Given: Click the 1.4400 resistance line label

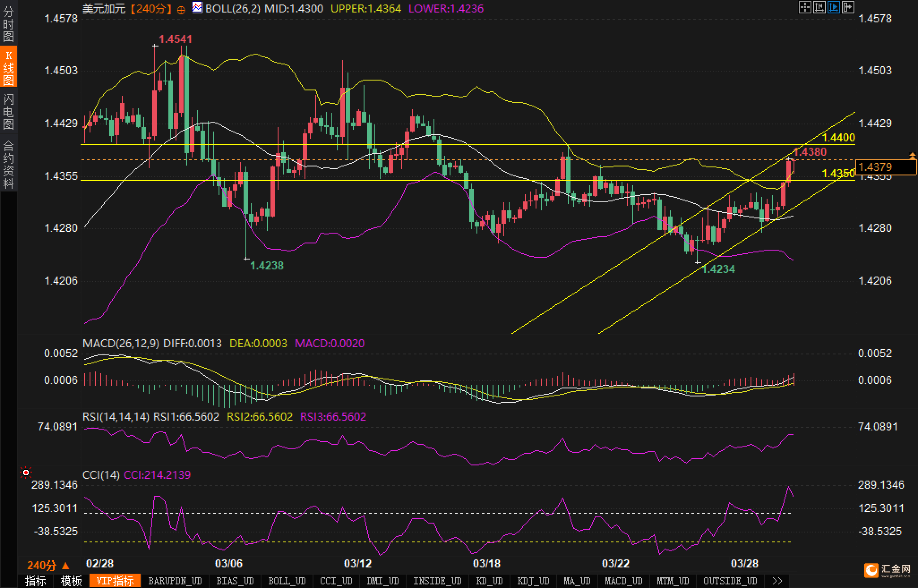Looking at the screenshot, I should pyautogui.click(x=839, y=137).
